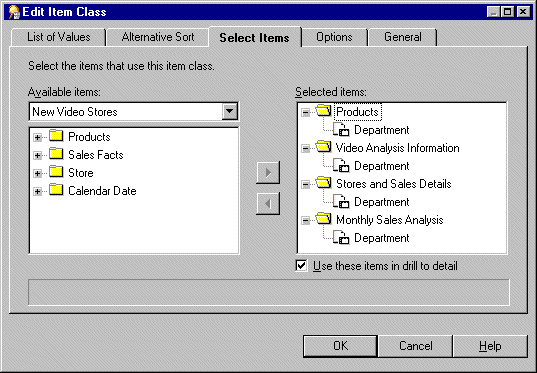Click the Edit Item Class title bar icon

point(14,12)
